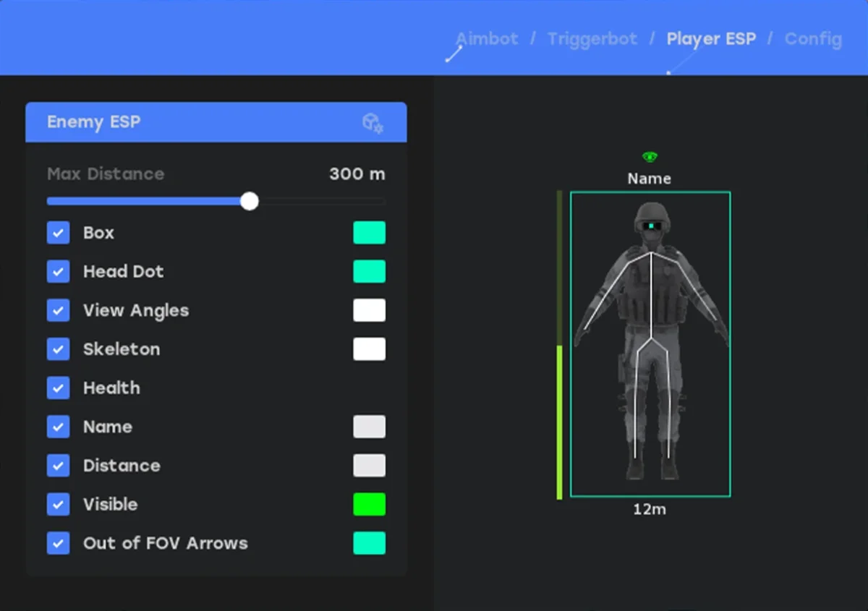
Task: Toggle the Health checkbox
Action: pos(59,388)
